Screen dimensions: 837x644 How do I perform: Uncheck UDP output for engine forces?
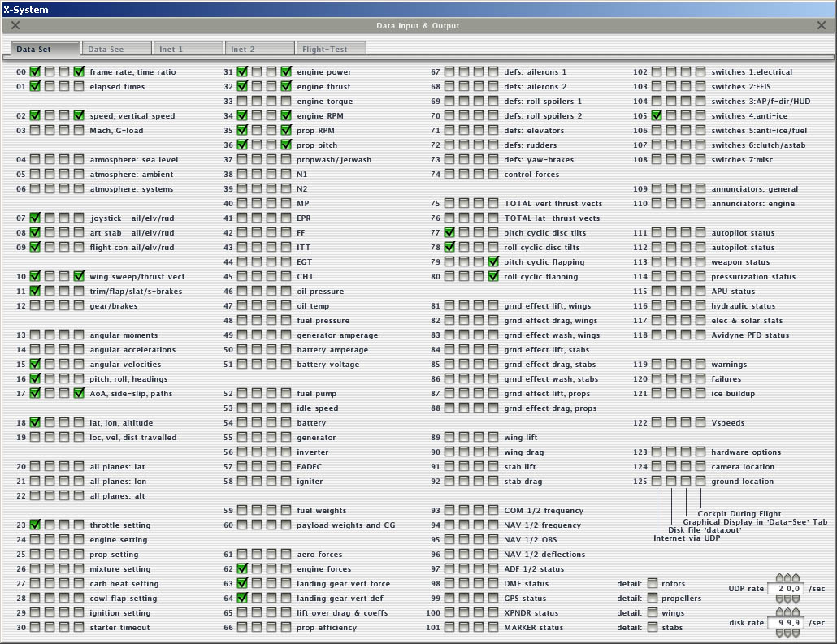pos(242,568)
